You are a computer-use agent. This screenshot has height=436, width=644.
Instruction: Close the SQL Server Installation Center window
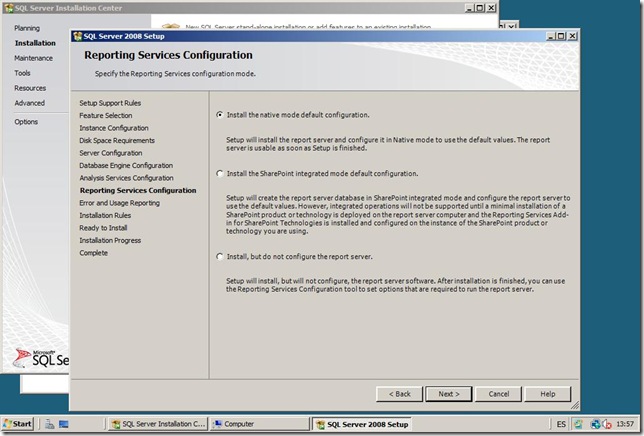coord(491,8)
